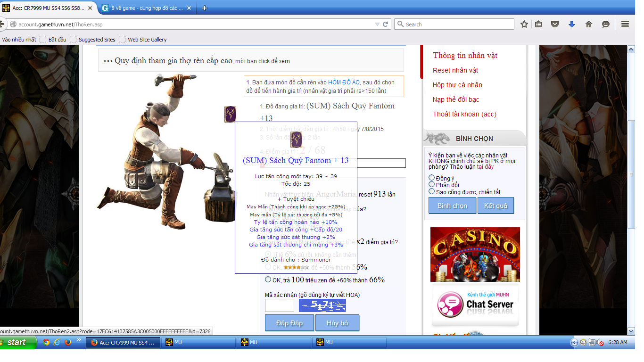Click the 'Hủy bỏ' cancel button
This screenshot has width=644, height=362.
(337, 323)
